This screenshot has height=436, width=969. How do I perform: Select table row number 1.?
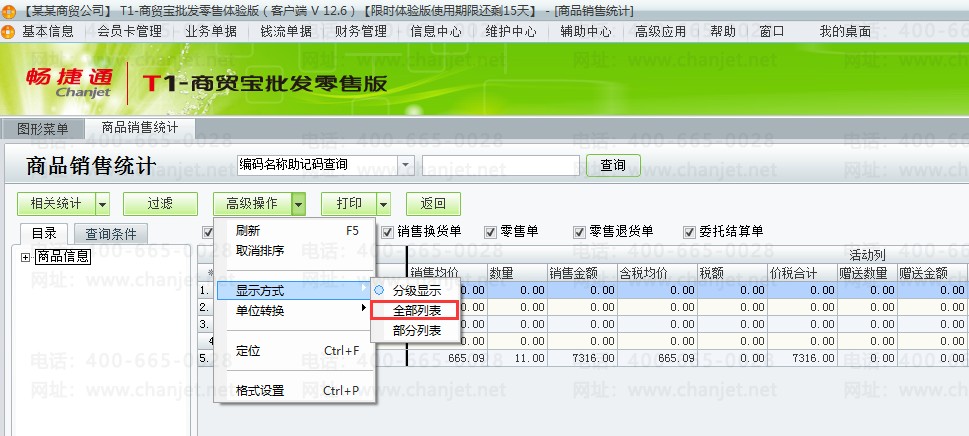[x=205, y=290]
